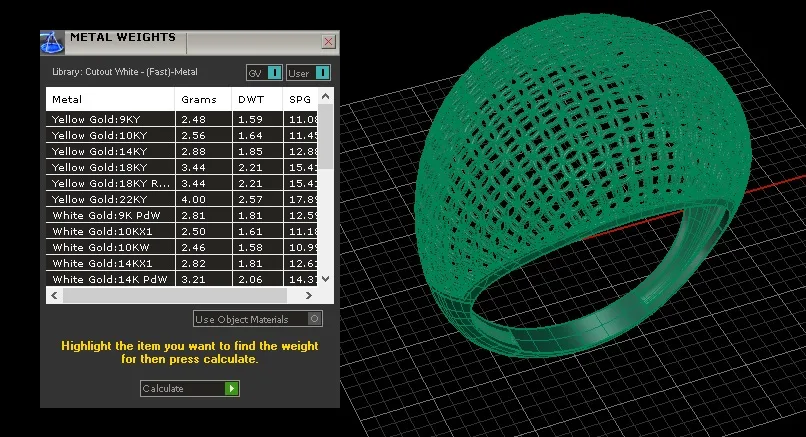Click the Grams column header

pyautogui.click(x=204, y=99)
